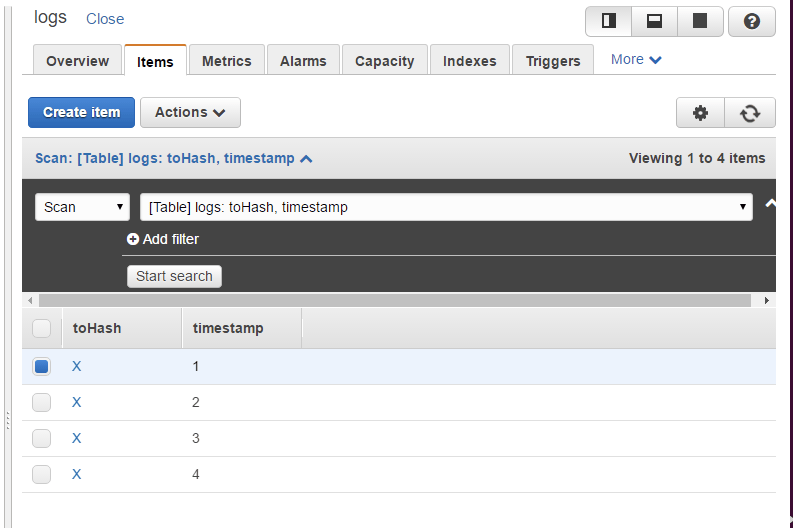Click timestamp value 3 cell

pyautogui.click(x=196, y=438)
